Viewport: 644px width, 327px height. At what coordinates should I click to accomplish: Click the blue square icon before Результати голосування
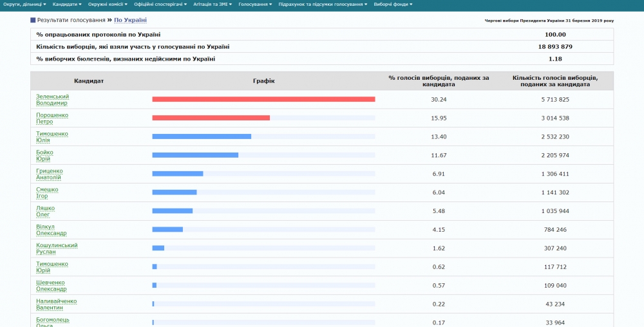[x=33, y=20]
